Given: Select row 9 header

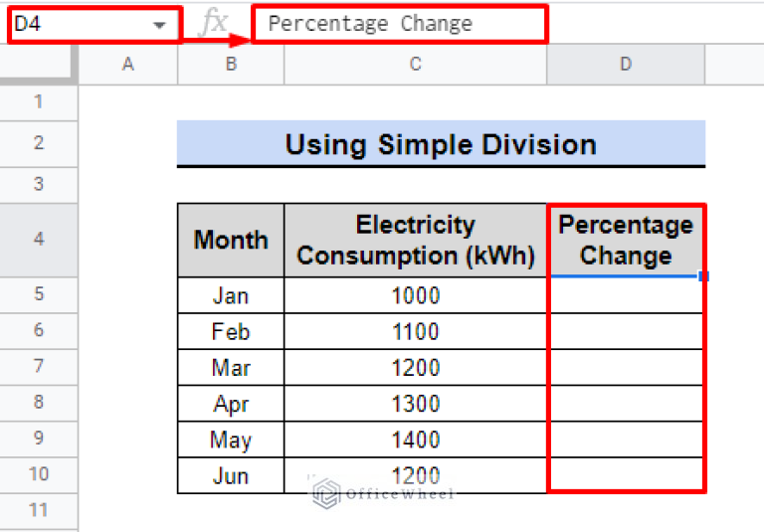Looking at the screenshot, I should tap(39, 439).
